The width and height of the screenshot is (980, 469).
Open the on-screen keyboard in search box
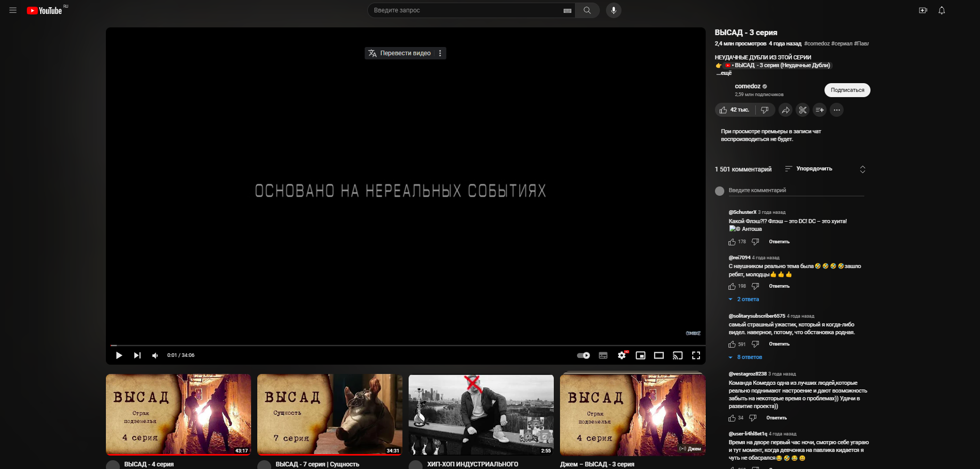tap(567, 10)
